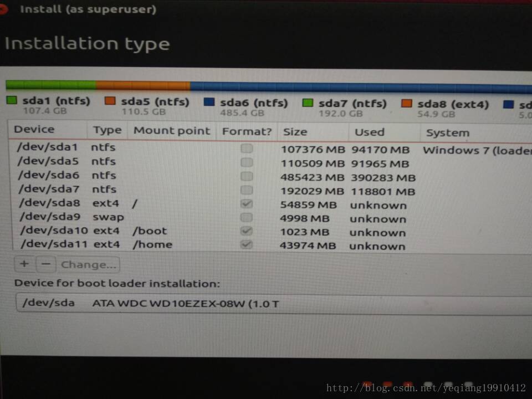Toggle Format checkbox for /dev/sda6
The image size is (532, 399).
[247, 176]
